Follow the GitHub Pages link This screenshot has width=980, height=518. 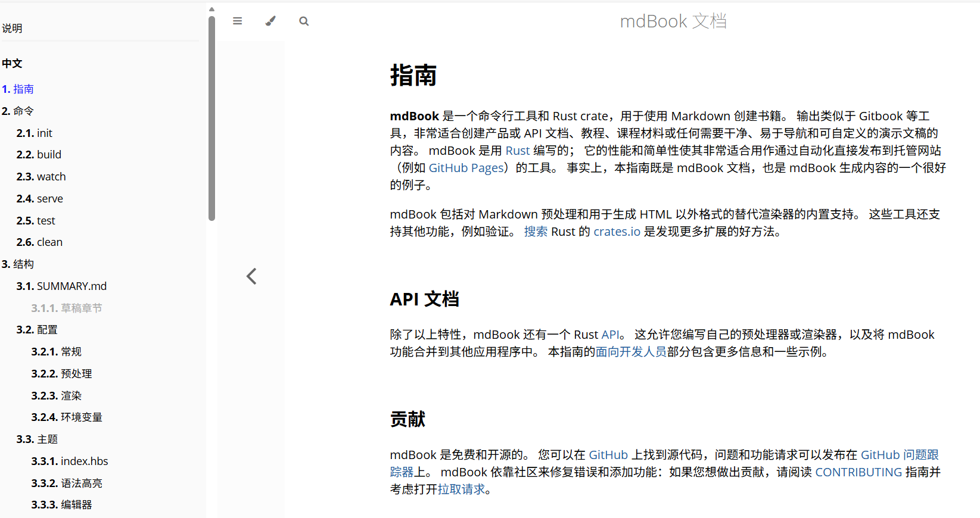[x=466, y=168]
